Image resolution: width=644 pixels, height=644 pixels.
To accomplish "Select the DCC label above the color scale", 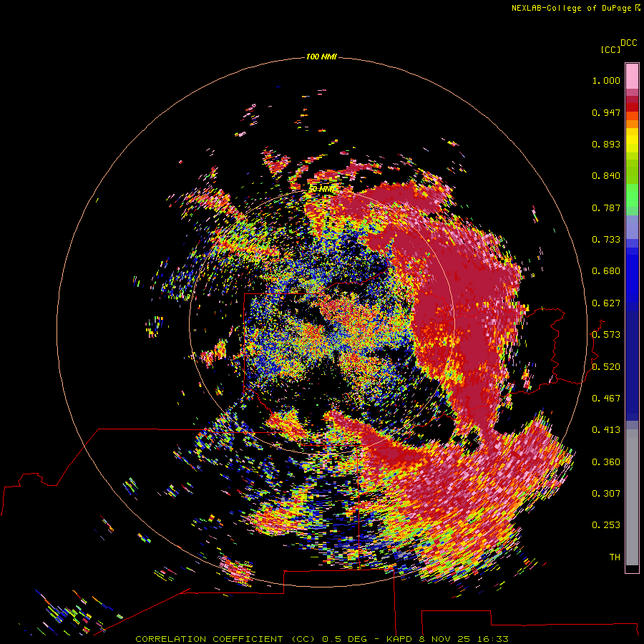I will pos(629,43).
